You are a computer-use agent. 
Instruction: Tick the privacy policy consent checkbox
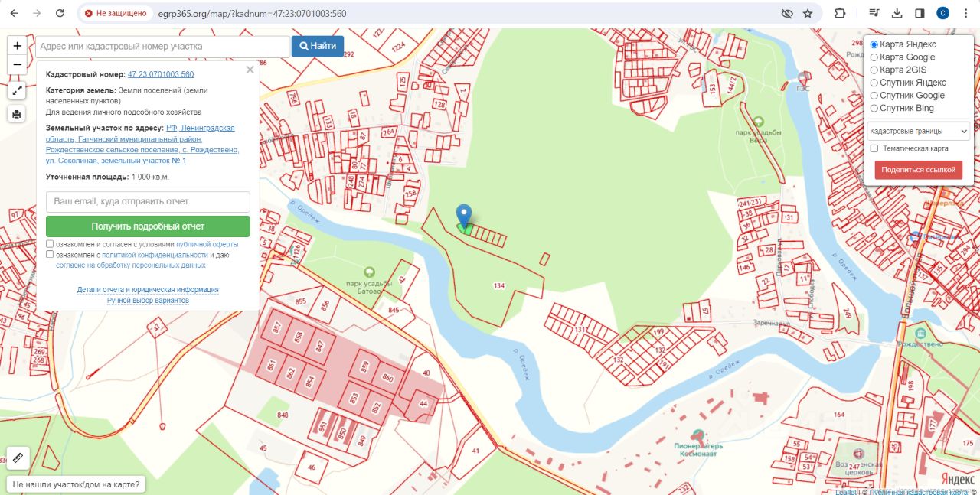coord(50,254)
